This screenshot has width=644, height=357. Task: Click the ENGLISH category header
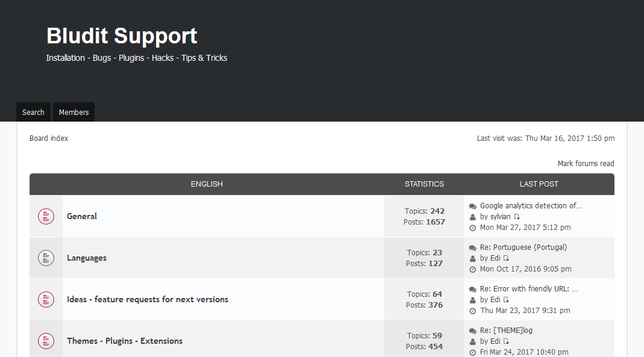point(207,184)
